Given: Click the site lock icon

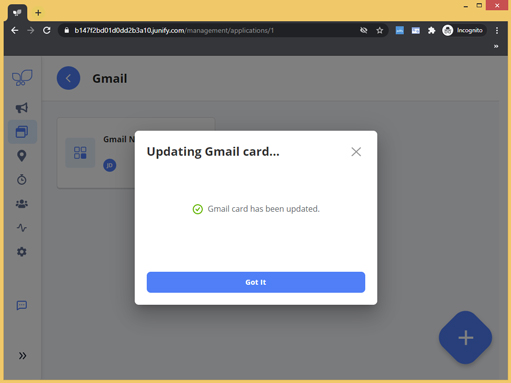Looking at the screenshot, I should coord(67,30).
